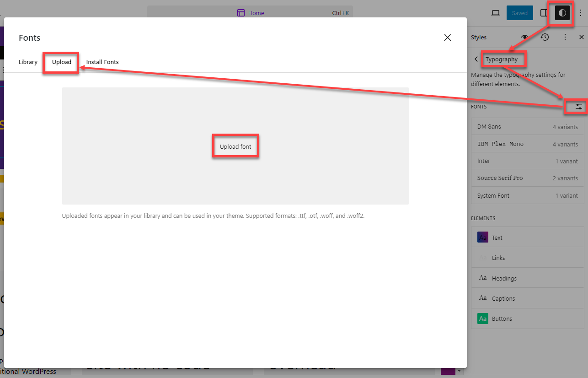Open the style Revisions history icon
This screenshot has height=378, width=588.
(545, 37)
